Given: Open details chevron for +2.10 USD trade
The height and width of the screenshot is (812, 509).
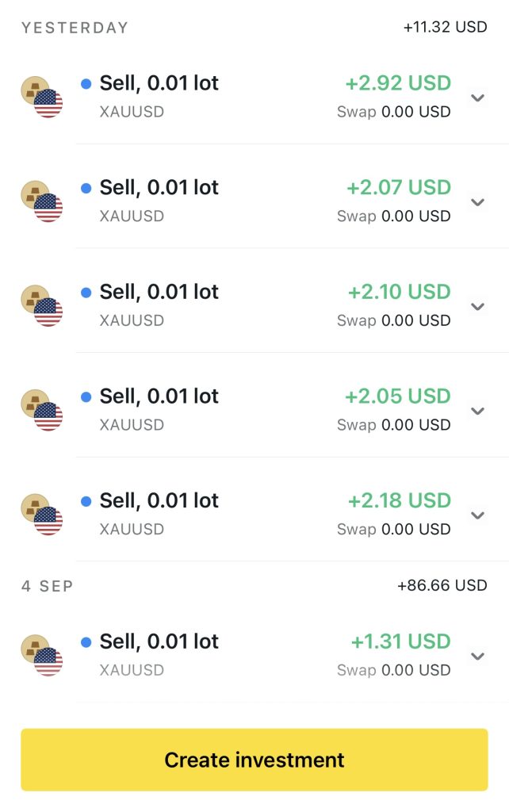Looking at the screenshot, I should (477, 307).
